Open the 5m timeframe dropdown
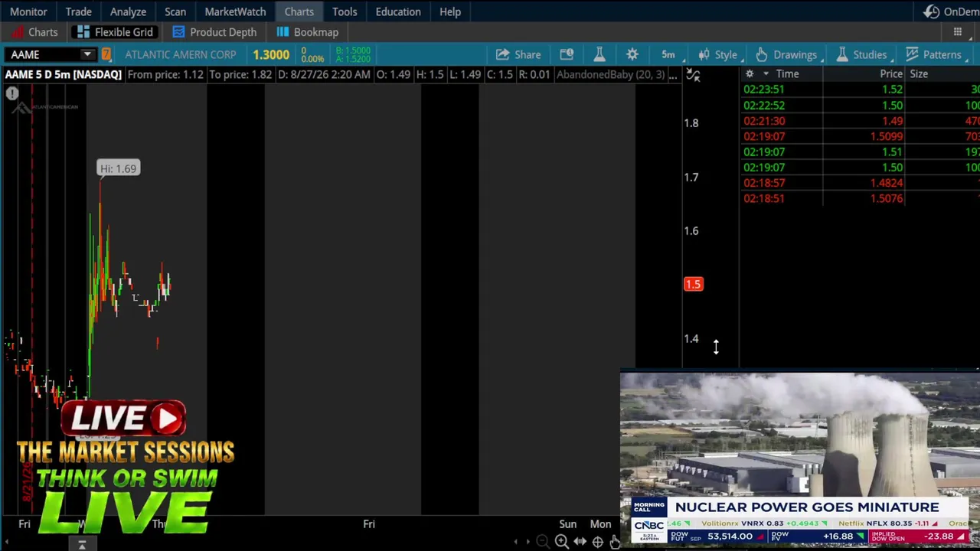980x551 pixels. point(668,54)
